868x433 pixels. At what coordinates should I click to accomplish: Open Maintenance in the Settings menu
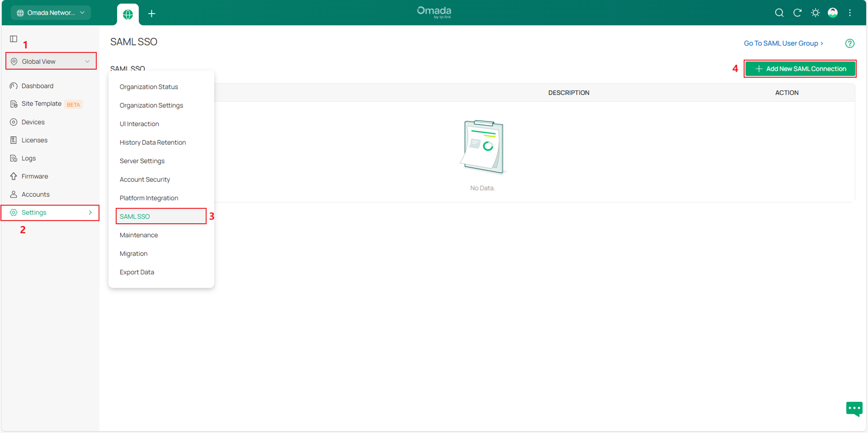point(139,235)
